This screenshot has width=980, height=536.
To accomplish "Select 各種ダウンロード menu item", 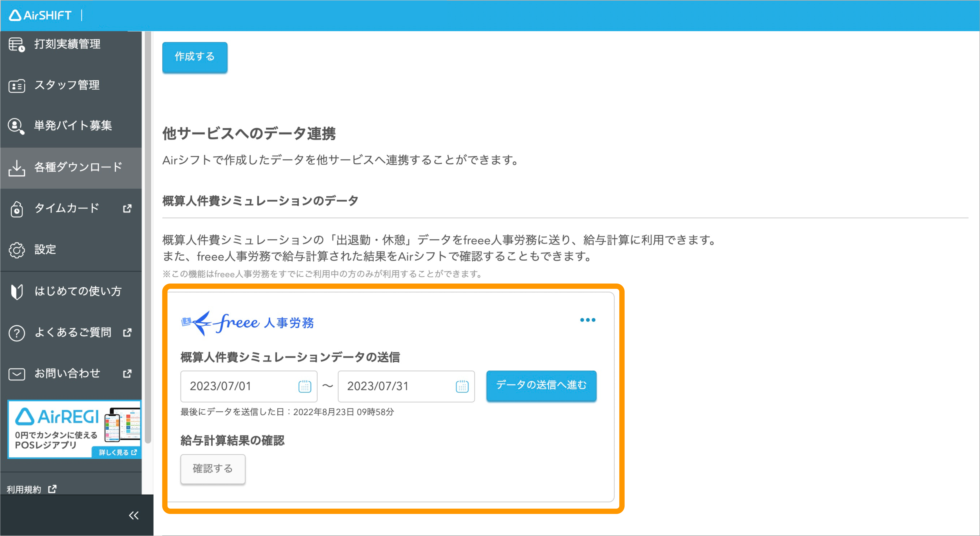I will (71, 168).
